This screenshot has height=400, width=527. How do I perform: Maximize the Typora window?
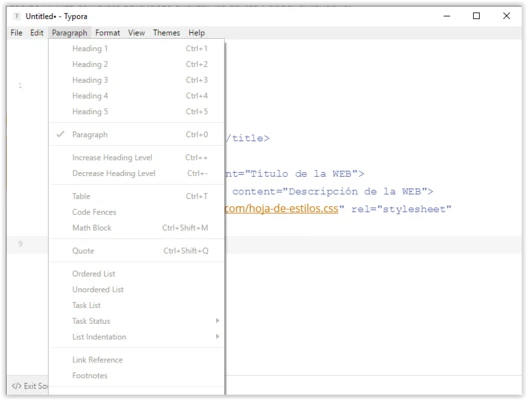click(476, 16)
